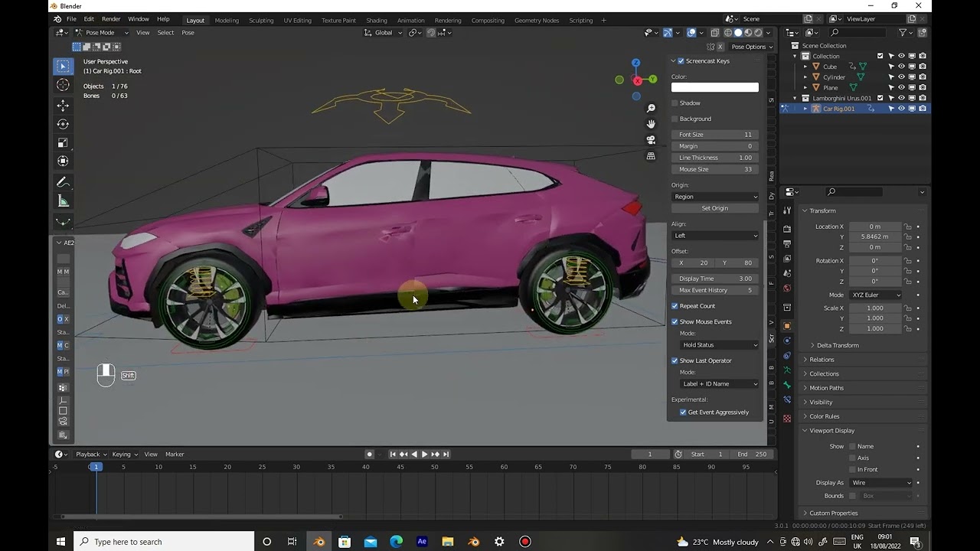Pick the Rotate tool
The image size is (980, 551).
click(63, 124)
